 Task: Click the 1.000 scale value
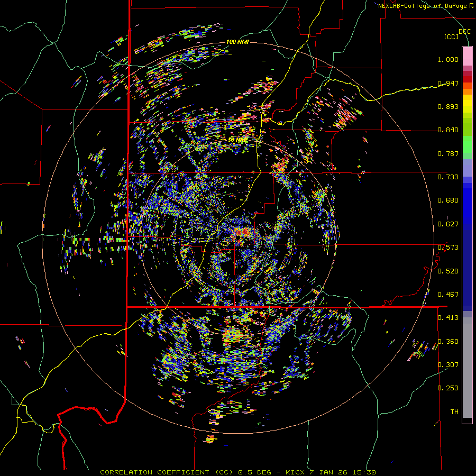click(x=448, y=59)
